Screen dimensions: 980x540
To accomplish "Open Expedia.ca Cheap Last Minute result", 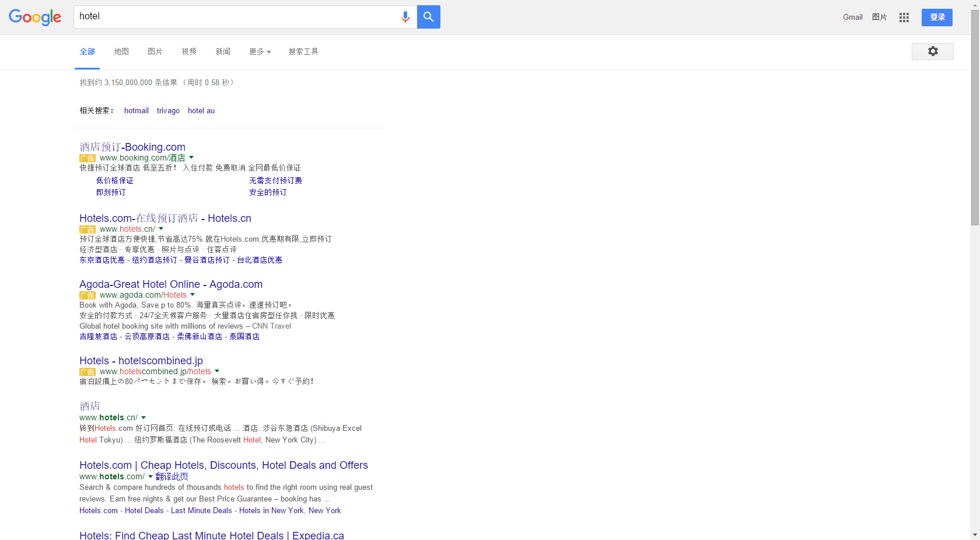I will (x=212, y=535).
